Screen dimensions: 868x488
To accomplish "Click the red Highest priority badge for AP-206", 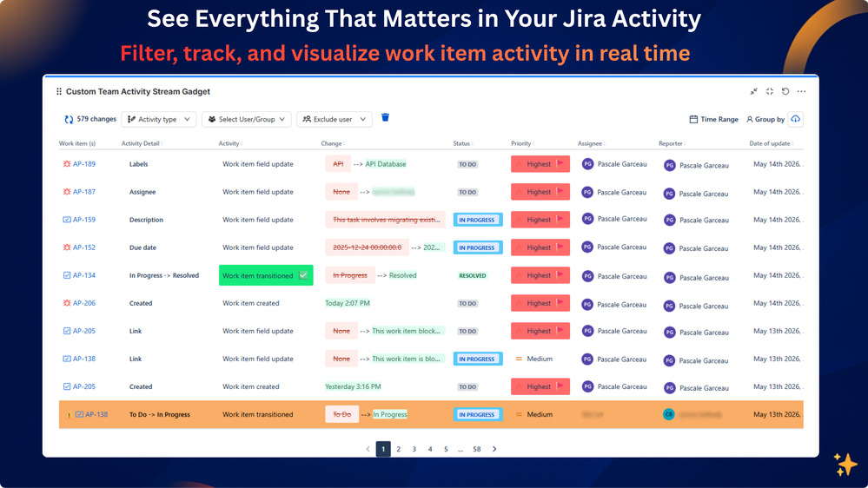I will (540, 303).
